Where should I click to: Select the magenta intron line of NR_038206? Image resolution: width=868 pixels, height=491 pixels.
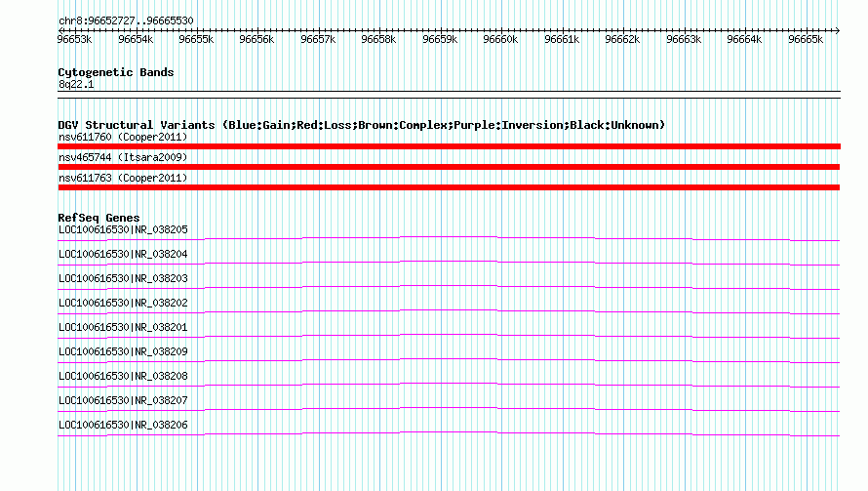click(x=449, y=431)
